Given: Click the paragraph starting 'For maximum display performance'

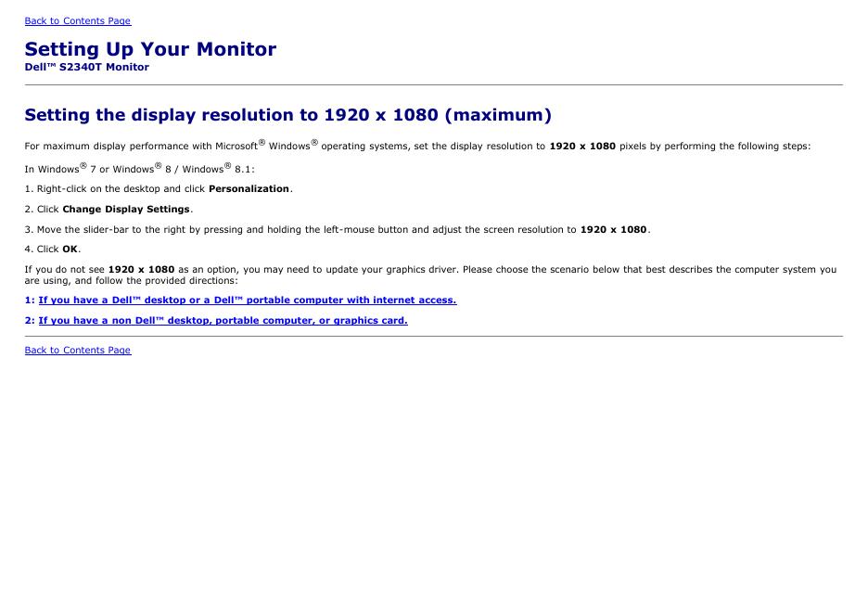Looking at the screenshot, I should (x=417, y=145).
